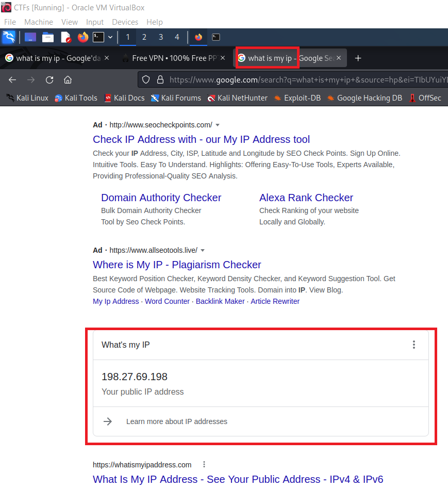Switch to the Free VPN tab
This screenshot has width=448, height=488.
(x=175, y=58)
